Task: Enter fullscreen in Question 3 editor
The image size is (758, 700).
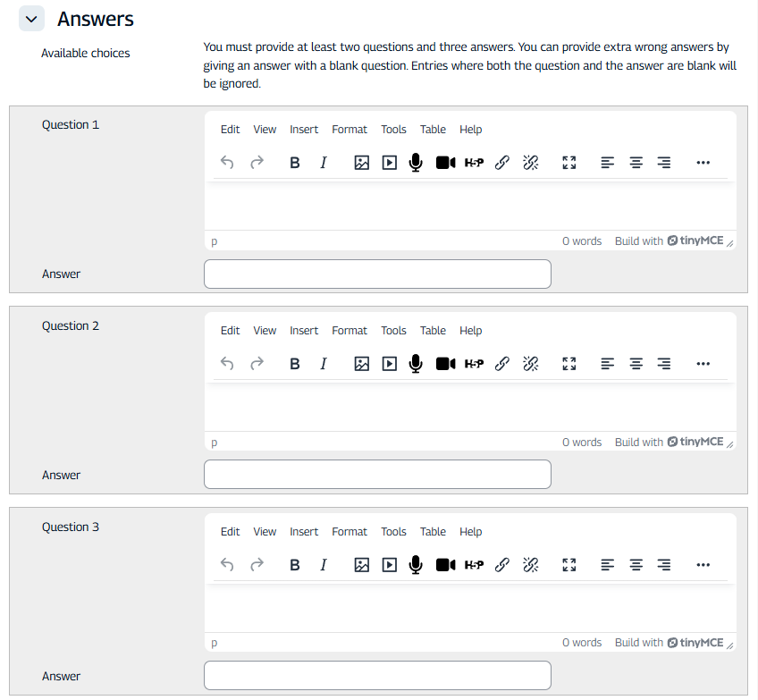Action: click(568, 565)
